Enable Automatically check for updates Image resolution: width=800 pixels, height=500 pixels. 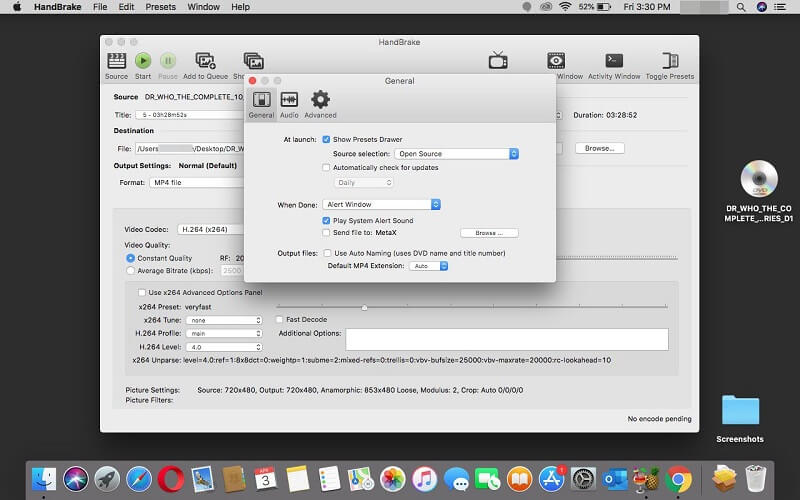(x=326, y=167)
